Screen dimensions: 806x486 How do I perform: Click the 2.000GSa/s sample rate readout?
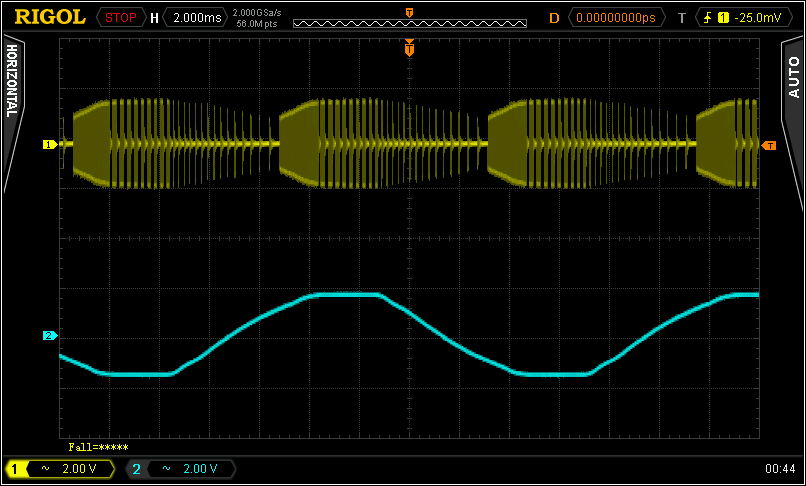point(257,12)
